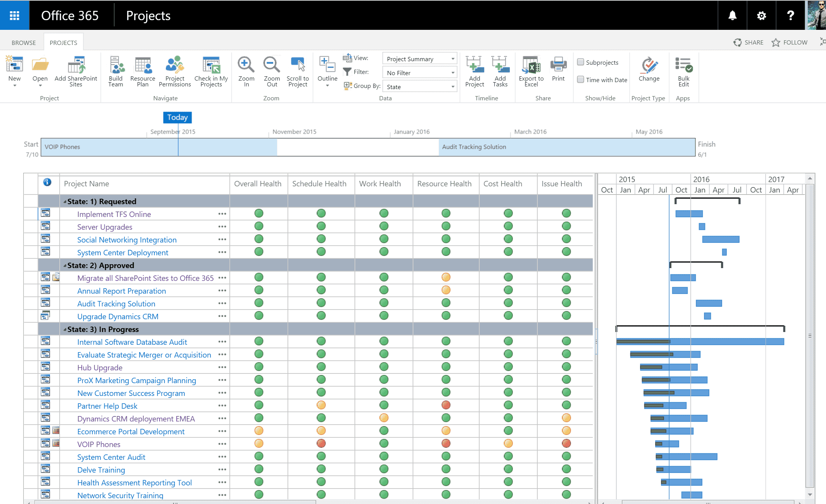Open the Office 365 app launcher
Viewport: 826px width, 504px height.
click(x=14, y=15)
